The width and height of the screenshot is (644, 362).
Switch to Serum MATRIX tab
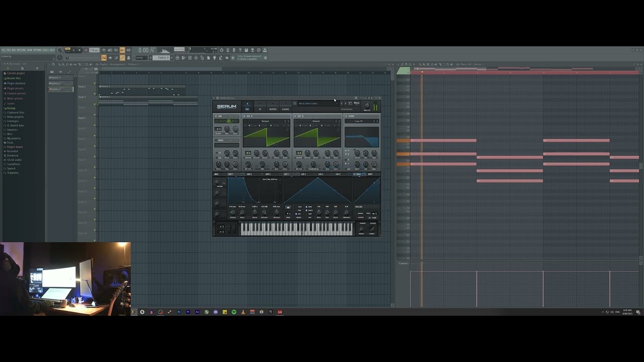click(x=273, y=107)
